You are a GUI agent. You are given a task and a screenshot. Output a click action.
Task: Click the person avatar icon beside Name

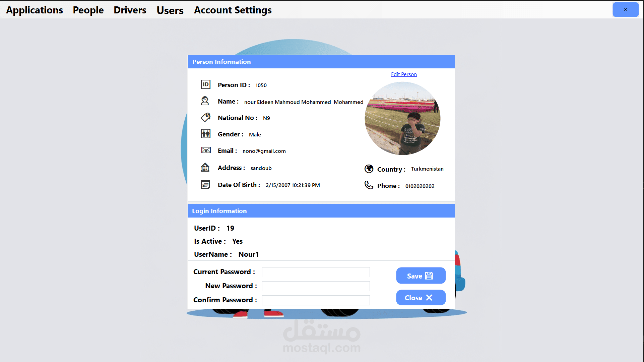point(205,101)
